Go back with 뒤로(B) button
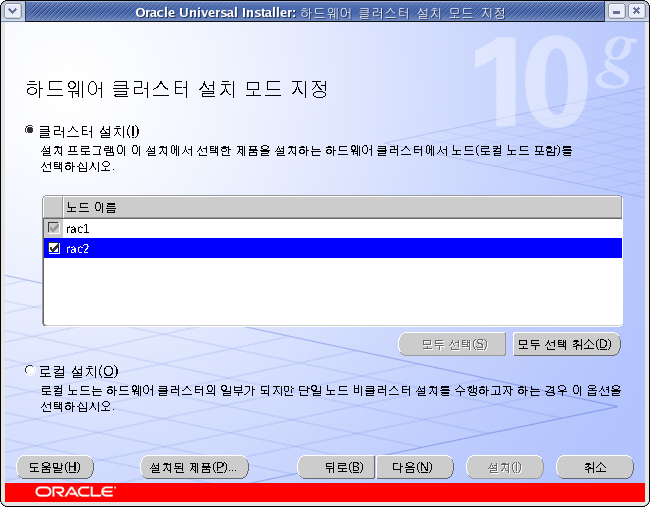The image size is (650, 507). coord(336,467)
